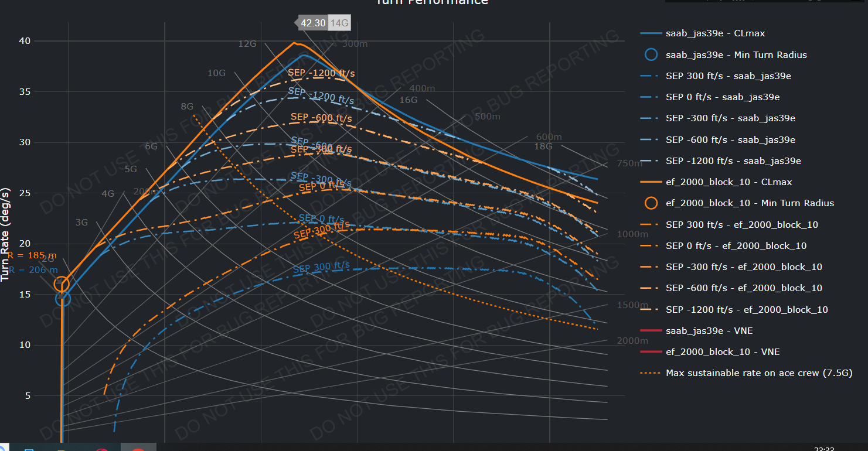
Task: Click the orange min turn radius circle marker on chart
Action: tap(62, 285)
